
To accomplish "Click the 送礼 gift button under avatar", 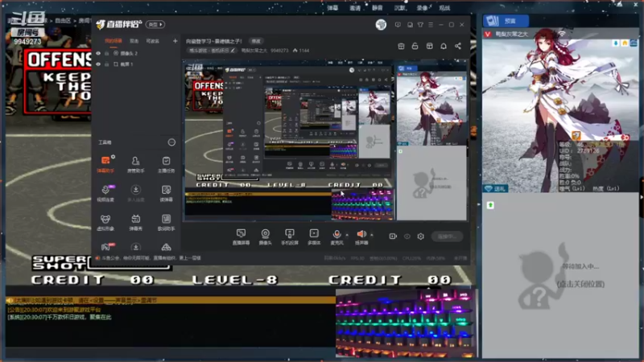I will 496,188.
